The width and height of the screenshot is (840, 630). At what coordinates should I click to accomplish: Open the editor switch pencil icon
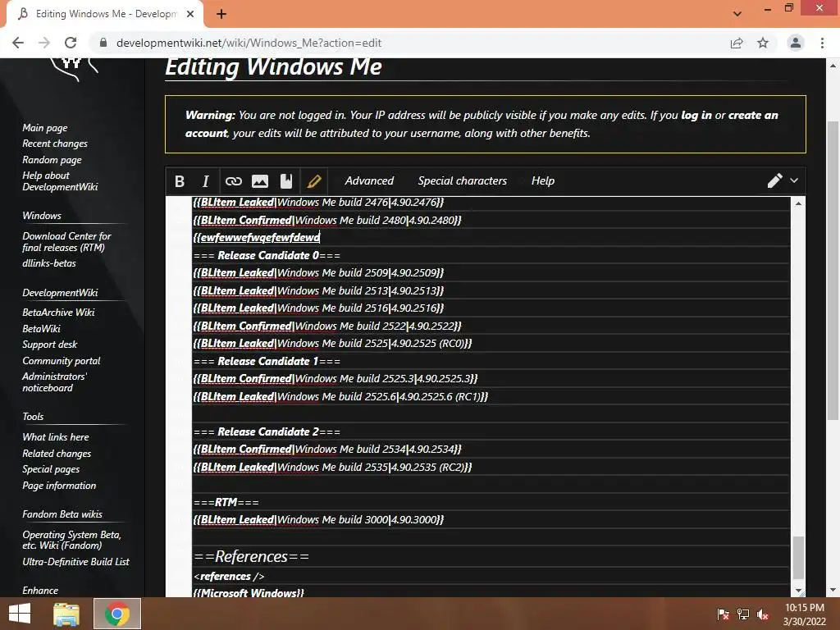pyautogui.click(x=774, y=180)
